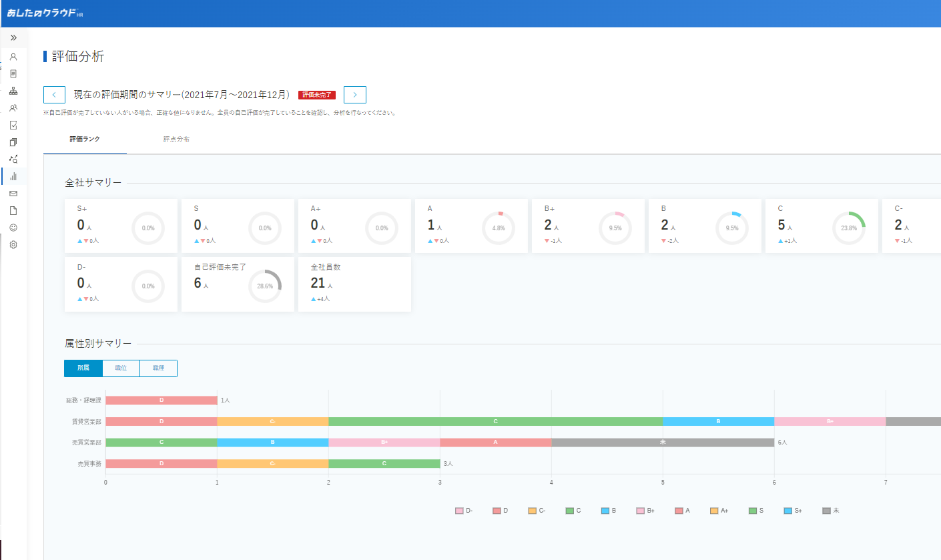The image size is (941, 560).
Task: Switch to the 評価ランク tab
Action: point(85,139)
